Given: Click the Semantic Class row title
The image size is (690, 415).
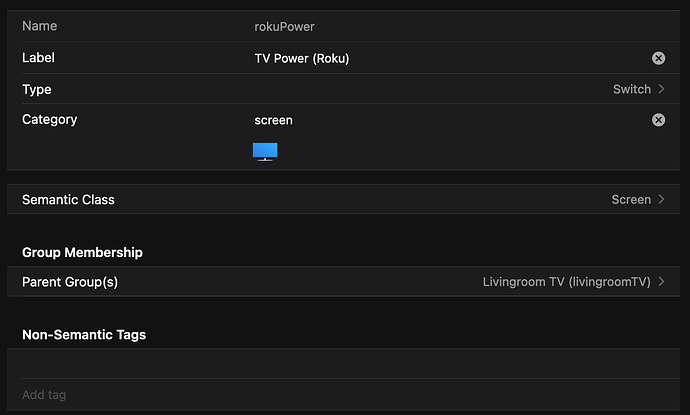Looking at the screenshot, I should [x=68, y=200].
